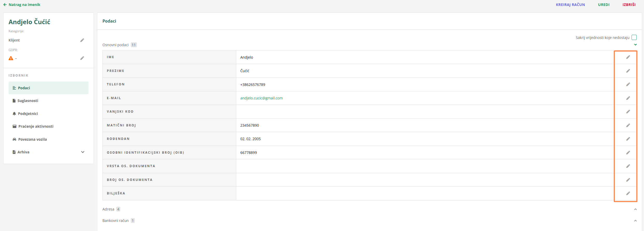Edit the Matični broj row pencil icon
This screenshot has width=644, height=231.
(x=628, y=125)
